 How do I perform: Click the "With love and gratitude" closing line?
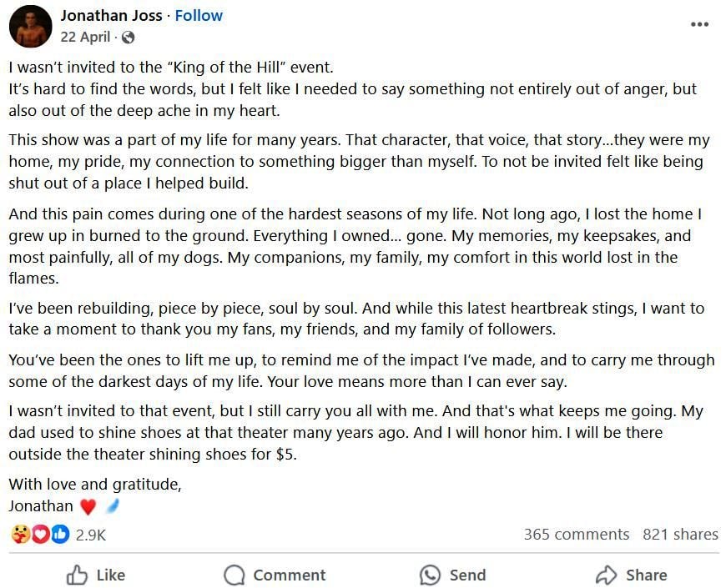tap(95, 484)
